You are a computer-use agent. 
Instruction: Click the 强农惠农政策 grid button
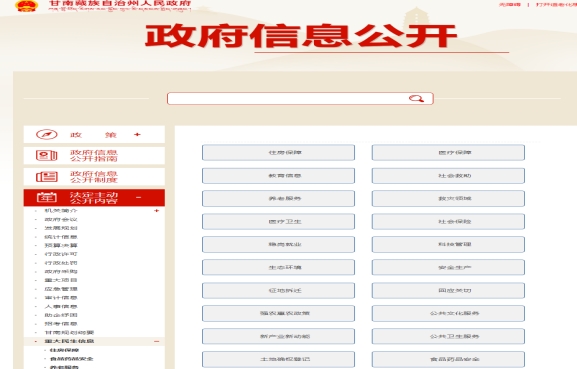[278, 313]
